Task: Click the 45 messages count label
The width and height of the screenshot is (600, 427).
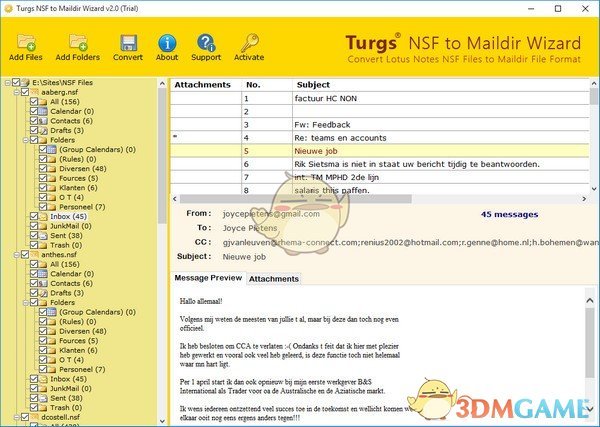Action: pos(509,214)
